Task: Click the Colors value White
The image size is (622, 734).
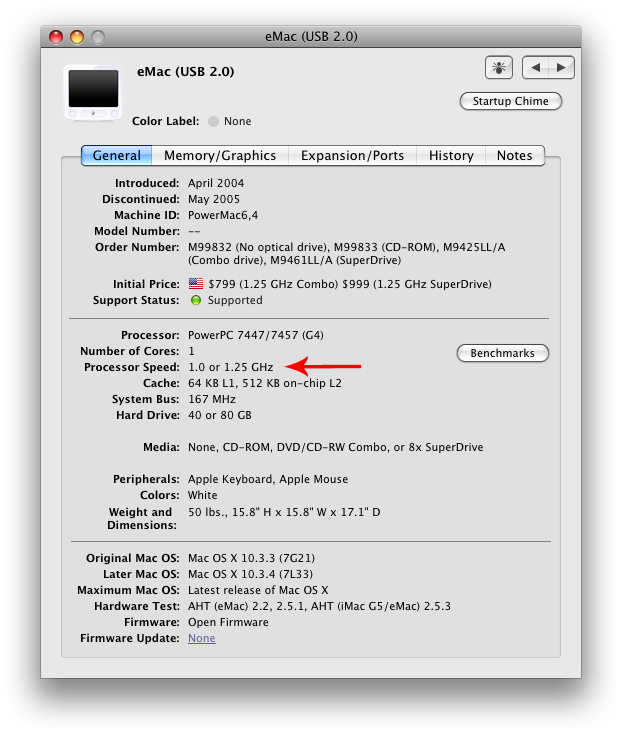Action: pyautogui.click(x=203, y=495)
